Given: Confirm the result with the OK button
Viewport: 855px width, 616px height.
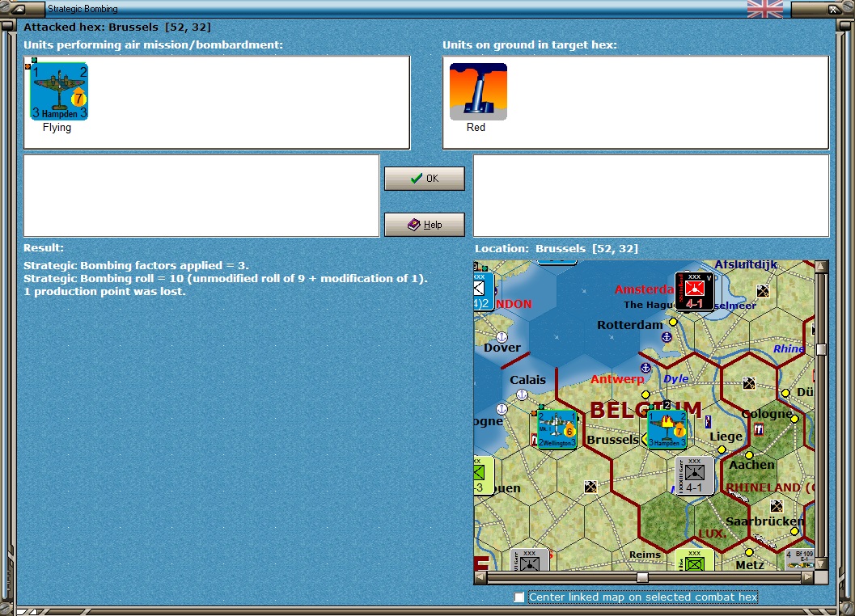Looking at the screenshot, I should (x=424, y=179).
